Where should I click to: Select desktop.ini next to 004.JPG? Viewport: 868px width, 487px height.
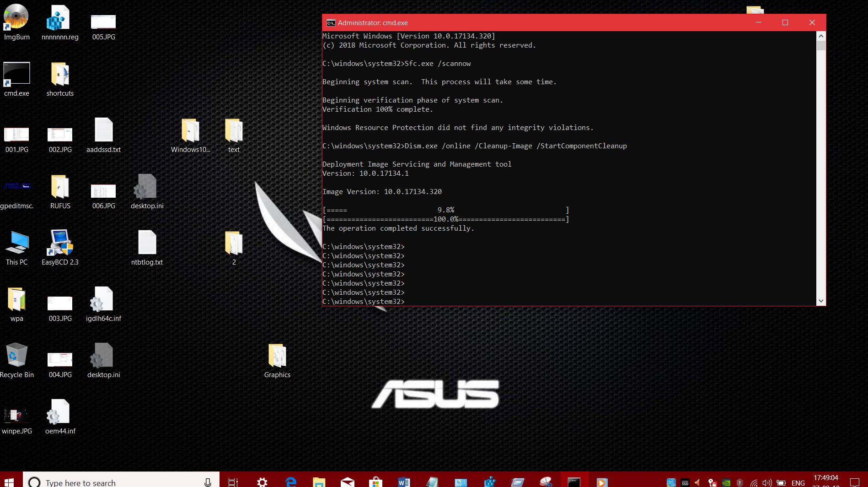103,360
